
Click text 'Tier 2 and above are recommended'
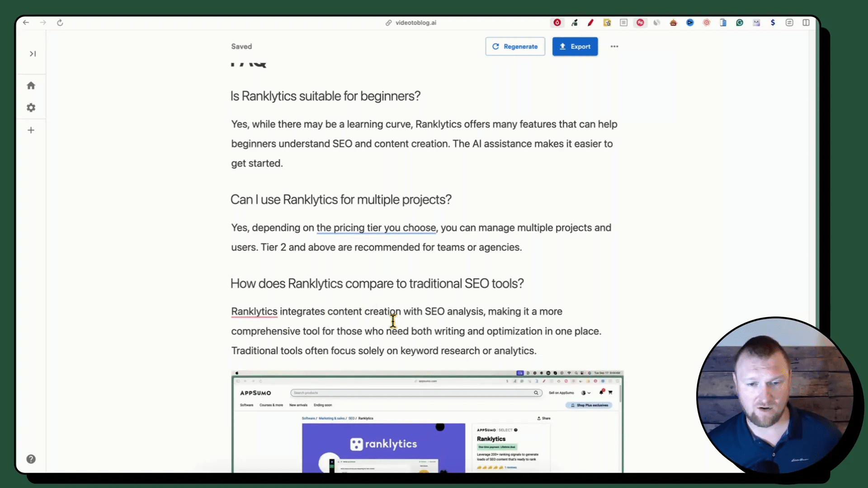point(391,248)
